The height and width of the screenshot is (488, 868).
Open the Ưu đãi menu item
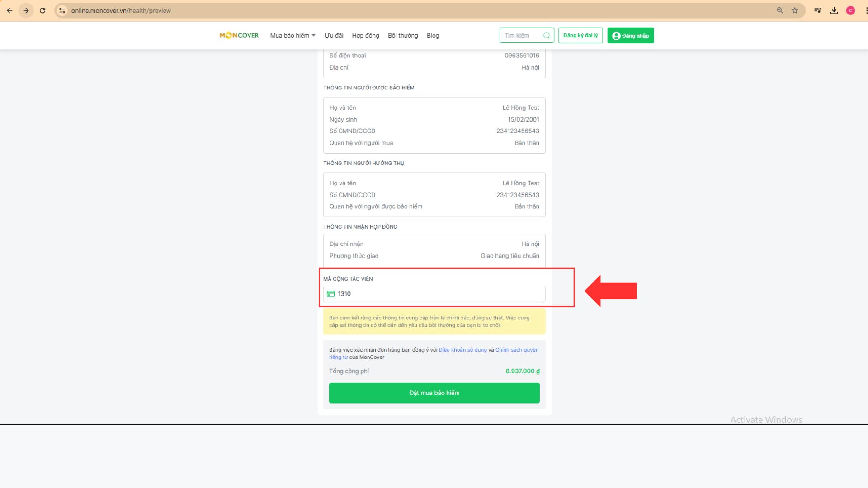click(x=334, y=35)
